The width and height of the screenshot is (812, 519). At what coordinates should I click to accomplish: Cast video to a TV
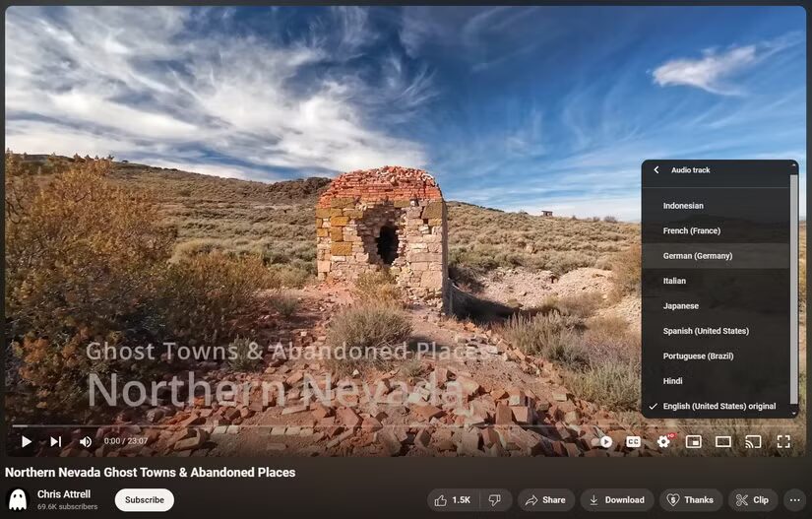[x=753, y=442]
